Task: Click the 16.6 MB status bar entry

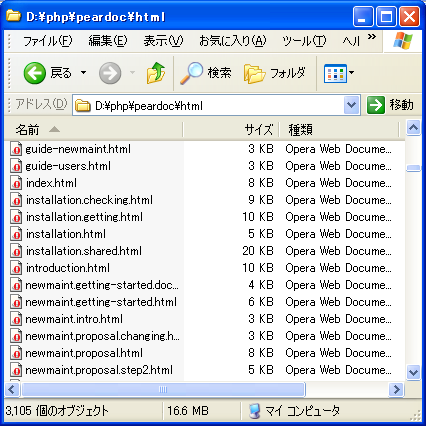Action: tap(188, 411)
